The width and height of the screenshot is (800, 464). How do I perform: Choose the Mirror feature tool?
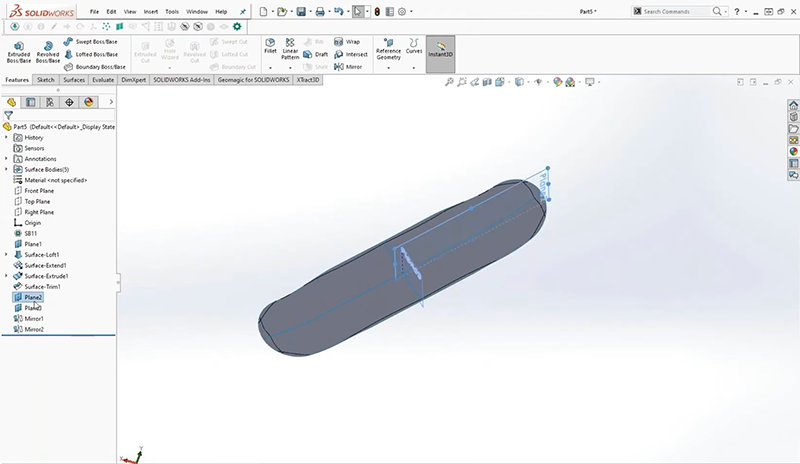click(x=348, y=67)
